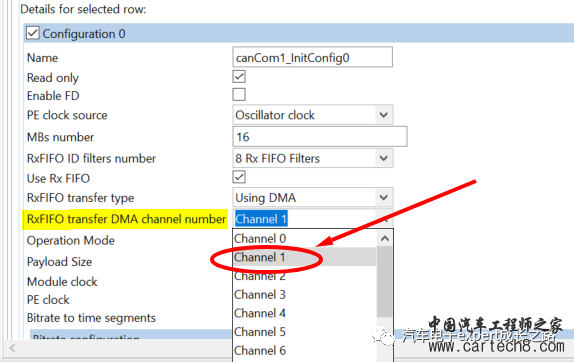Toggle the Read only checkbox
574x362 pixels.
coord(239,77)
